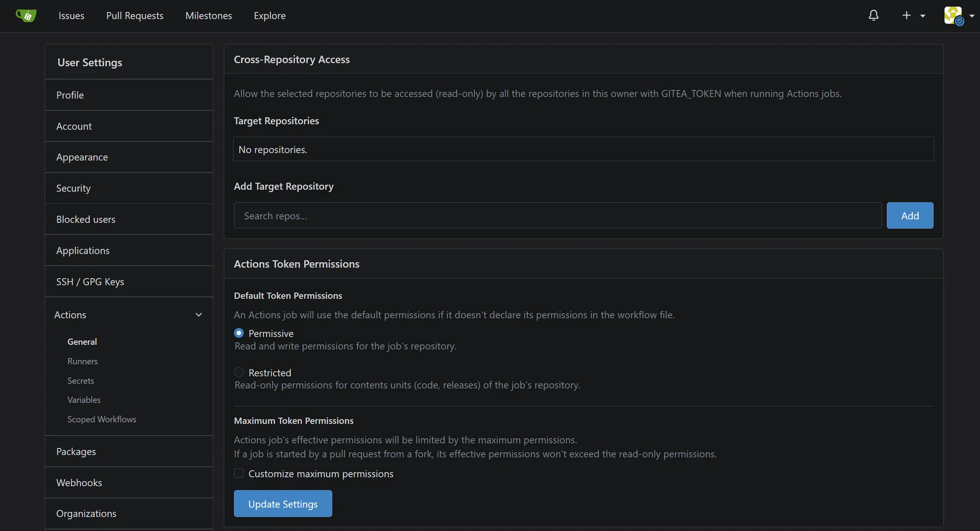Collapse the Actions section chevron
This screenshot has height=531, width=980.
pyautogui.click(x=199, y=315)
